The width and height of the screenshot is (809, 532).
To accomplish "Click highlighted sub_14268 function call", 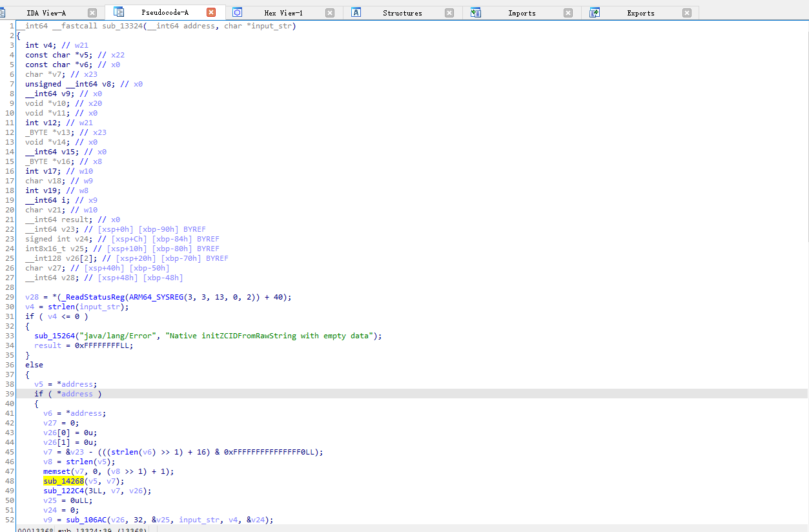I will tap(64, 481).
